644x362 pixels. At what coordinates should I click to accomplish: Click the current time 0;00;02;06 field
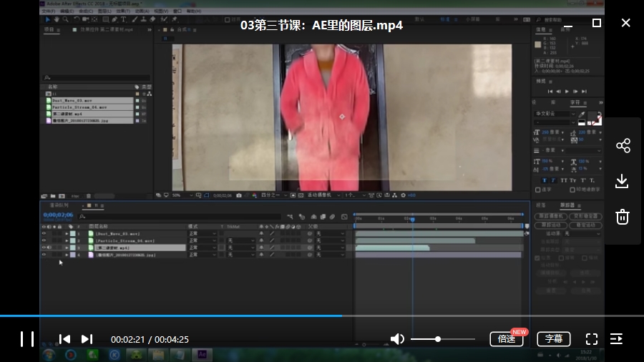pyautogui.click(x=58, y=215)
